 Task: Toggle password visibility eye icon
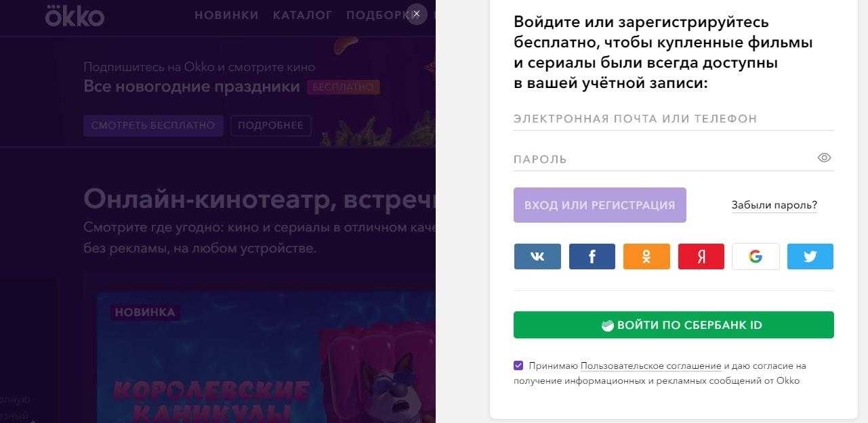pyautogui.click(x=824, y=158)
